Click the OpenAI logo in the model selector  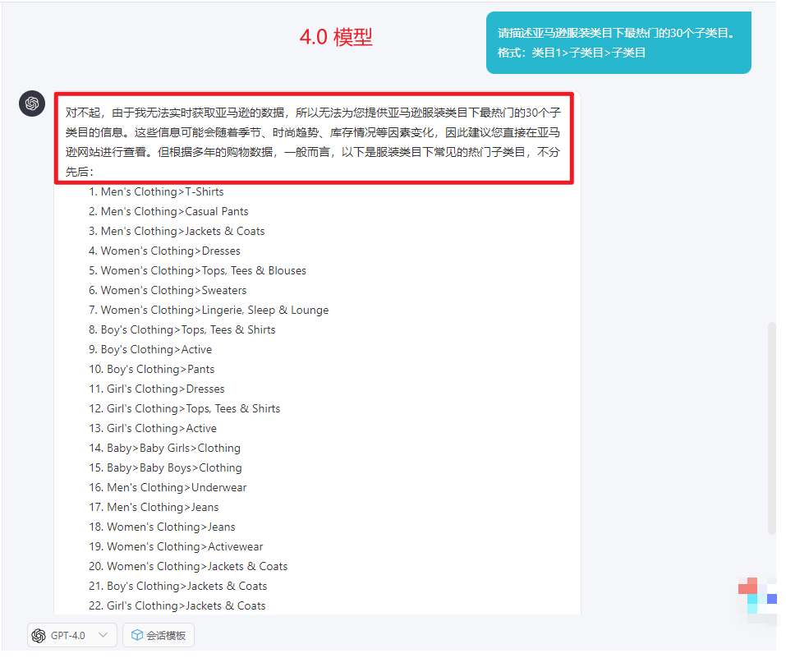click(39, 635)
